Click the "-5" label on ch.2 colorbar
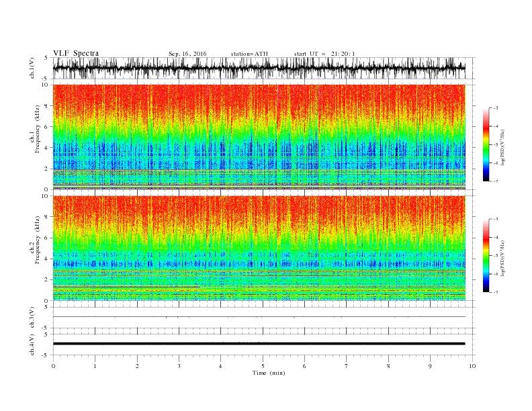Image resolution: width=532 pixels, height=411 pixels. [496, 256]
